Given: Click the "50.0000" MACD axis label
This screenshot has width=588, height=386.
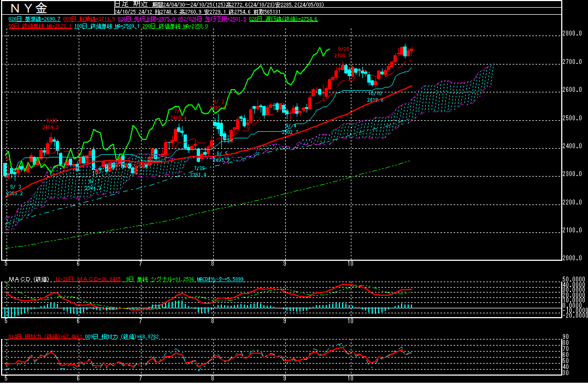Looking at the screenshot, I should point(574,279).
